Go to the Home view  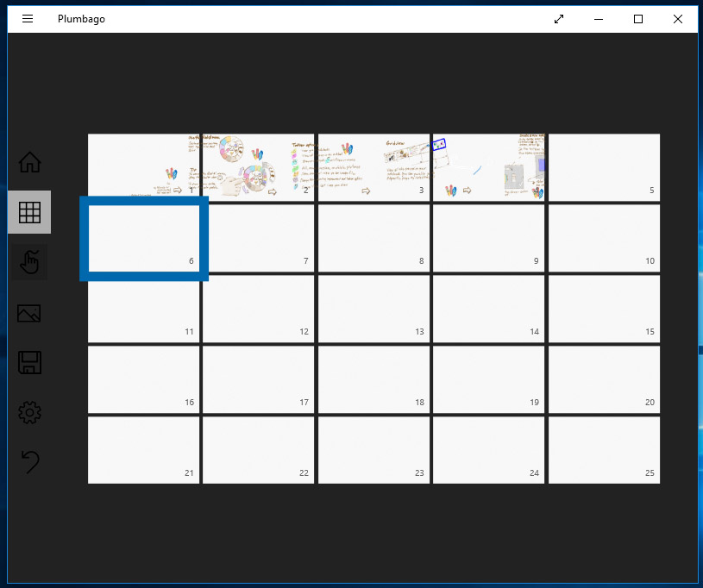pyautogui.click(x=29, y=162)
